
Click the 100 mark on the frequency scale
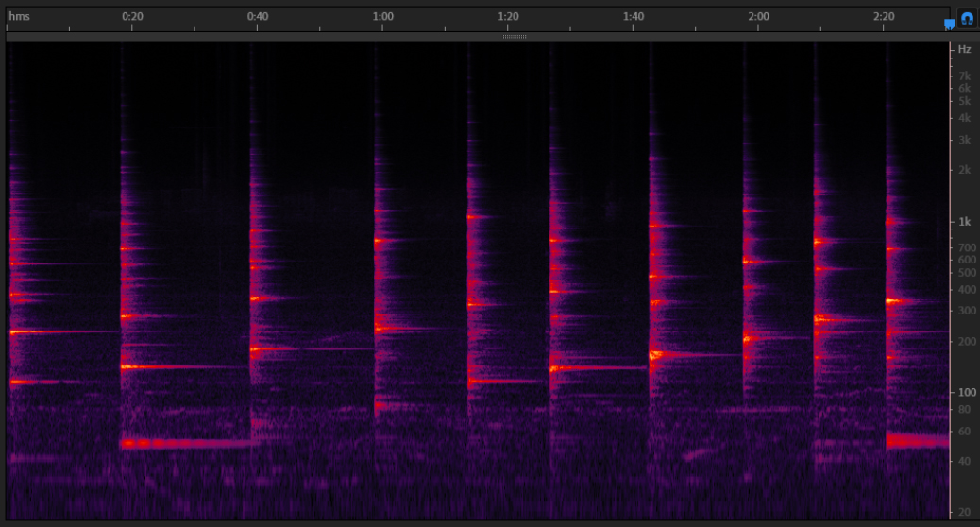click(x=964, y=392)
